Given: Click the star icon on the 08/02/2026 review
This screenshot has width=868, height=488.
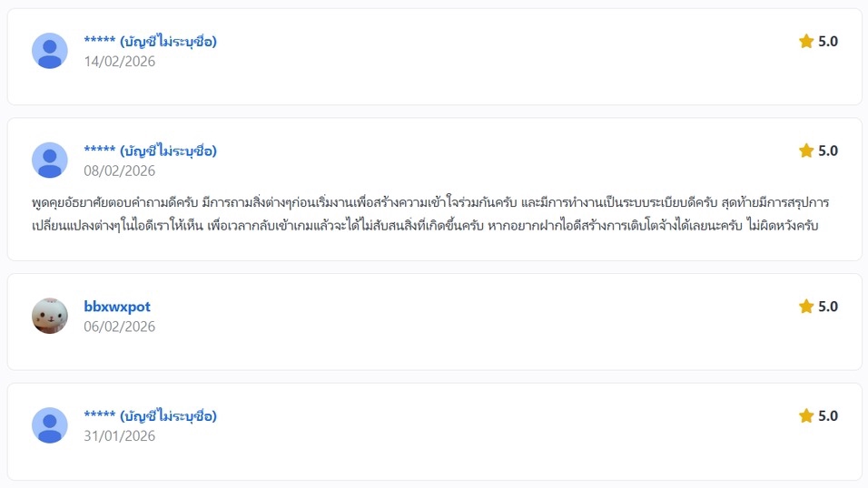Looking at the screenshot, I should click(805, 151).
